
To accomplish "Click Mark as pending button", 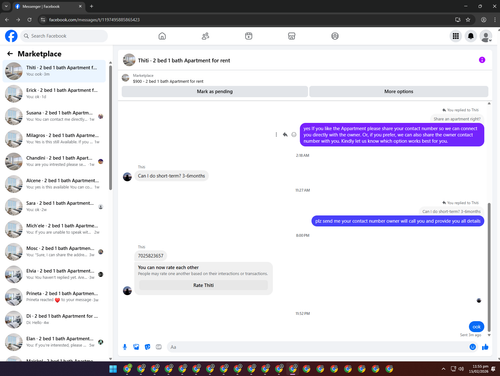I will coord(215,91).
